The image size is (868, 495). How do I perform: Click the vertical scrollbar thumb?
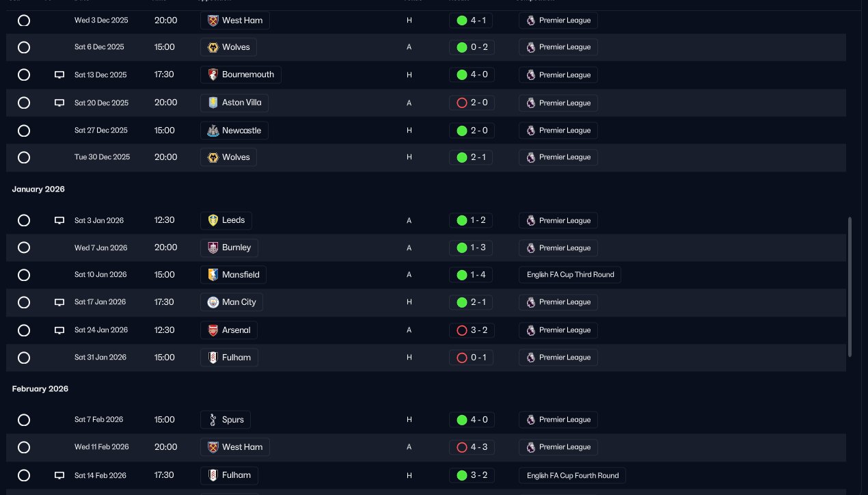[x=850, y=286]
